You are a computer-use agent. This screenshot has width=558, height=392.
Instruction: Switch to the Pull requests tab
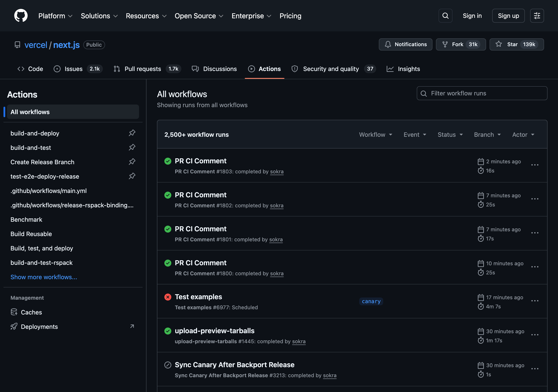click(147, 69)
